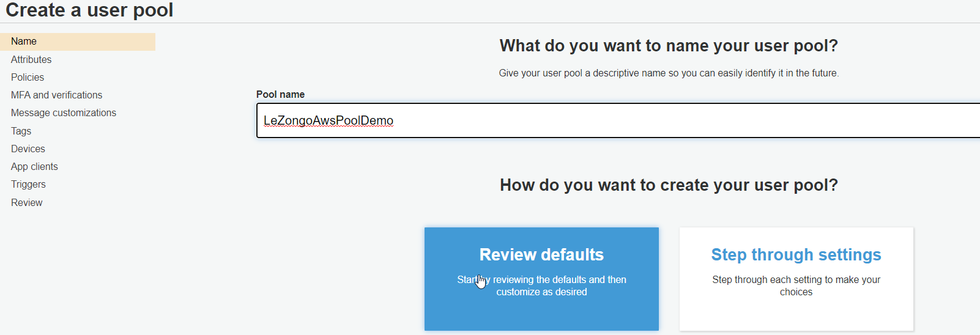Screen dimensions: 980x335
Task: Click the 'What do you want to name' heading
Action: tap(669, 46)
